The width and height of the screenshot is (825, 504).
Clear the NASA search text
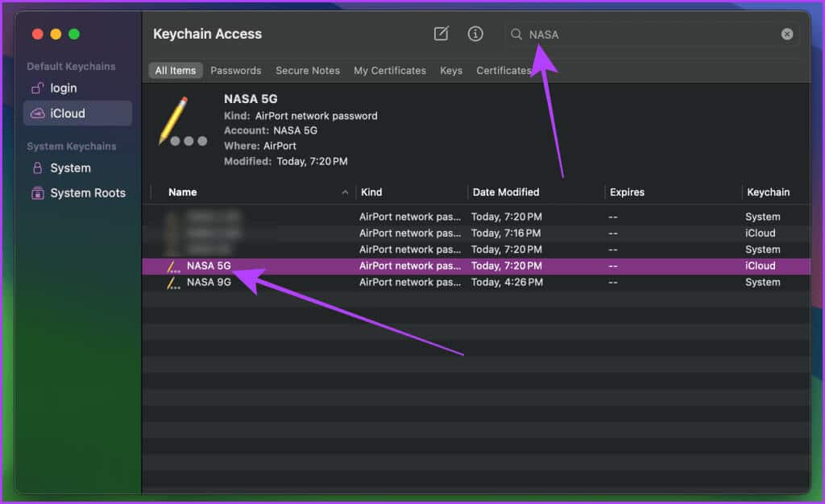(786, 34)
